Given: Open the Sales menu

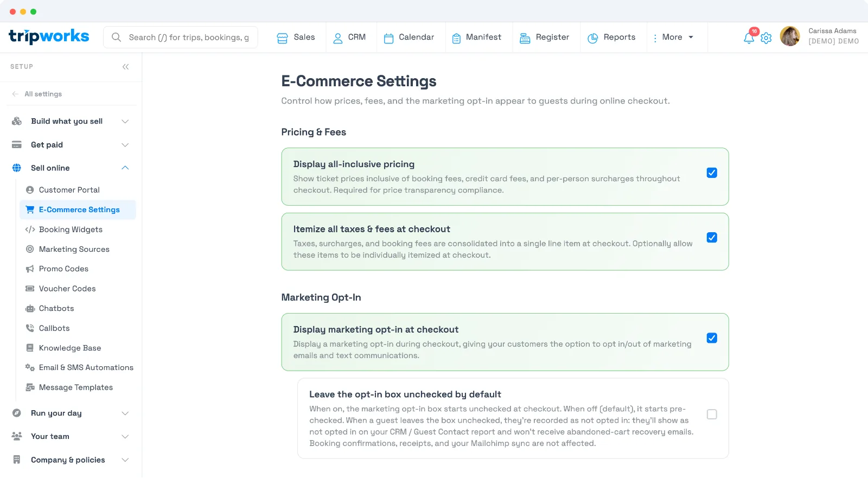Looking at the screenshot, I should coord(296,37).
